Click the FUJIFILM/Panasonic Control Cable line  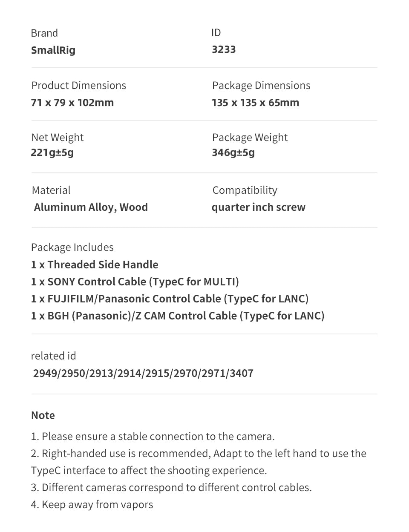click(170, 299)
